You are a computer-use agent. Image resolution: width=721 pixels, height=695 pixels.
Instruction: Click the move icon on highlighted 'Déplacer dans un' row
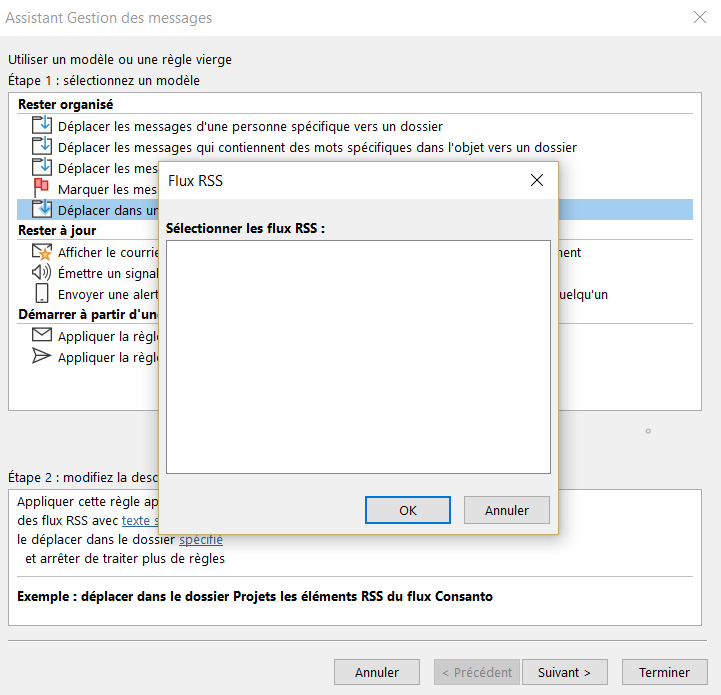tap(42, 209)
